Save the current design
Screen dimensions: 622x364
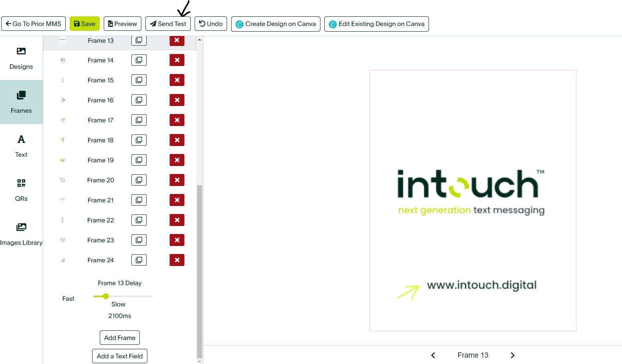[85, 24]
